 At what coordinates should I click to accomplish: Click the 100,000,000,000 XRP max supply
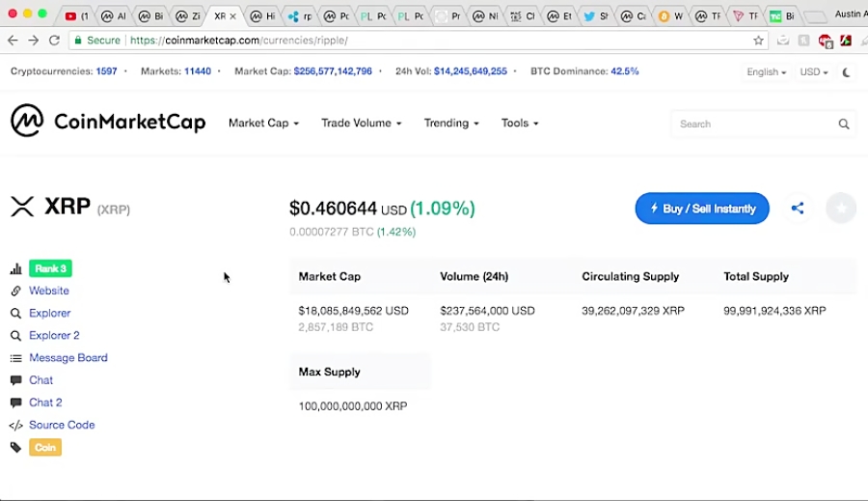[x=353, y=406]
